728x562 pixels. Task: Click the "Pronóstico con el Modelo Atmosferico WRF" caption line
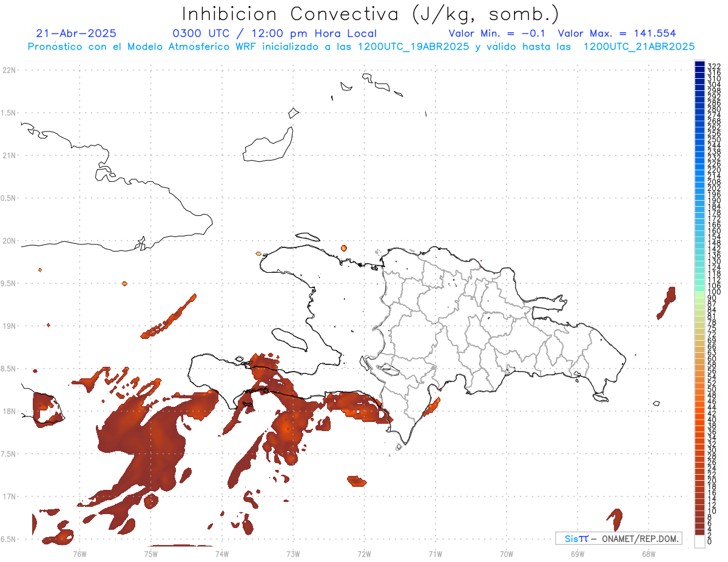tap(361, 47)
